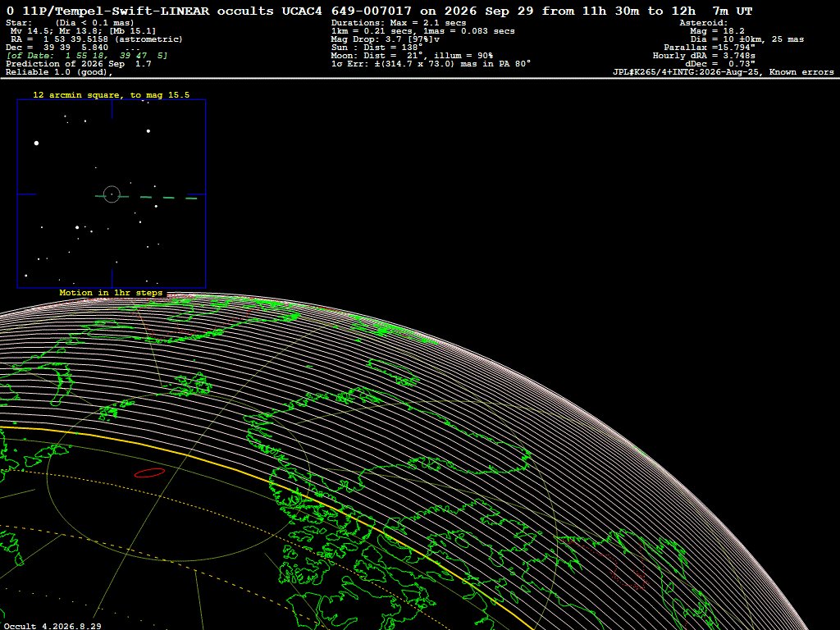840x630 pixels.
Task: Click the occultation event title text
Action: 379,11
